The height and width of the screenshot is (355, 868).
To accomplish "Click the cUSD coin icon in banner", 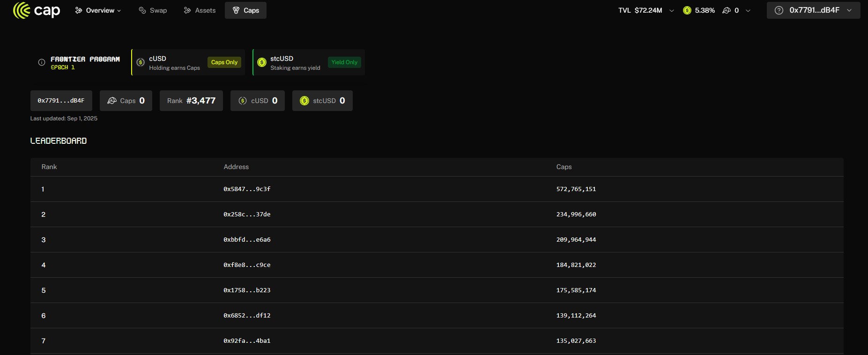I will point(141,62).
